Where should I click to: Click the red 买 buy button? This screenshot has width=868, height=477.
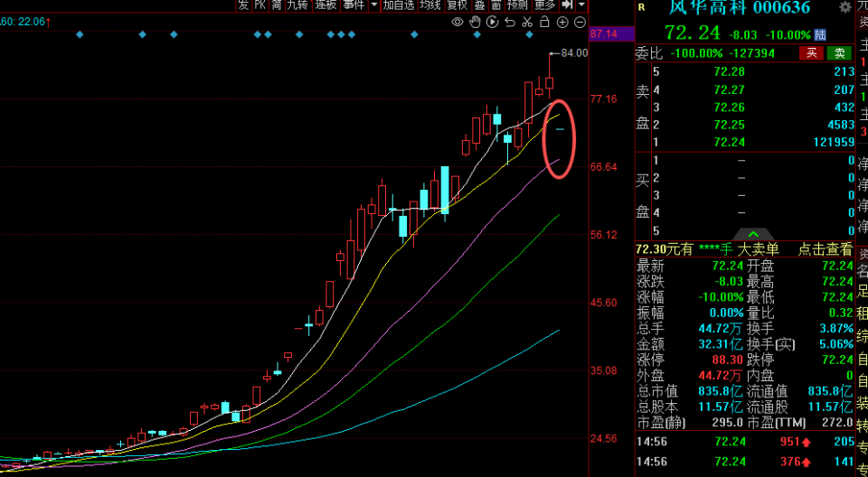(x=811, y=53)
